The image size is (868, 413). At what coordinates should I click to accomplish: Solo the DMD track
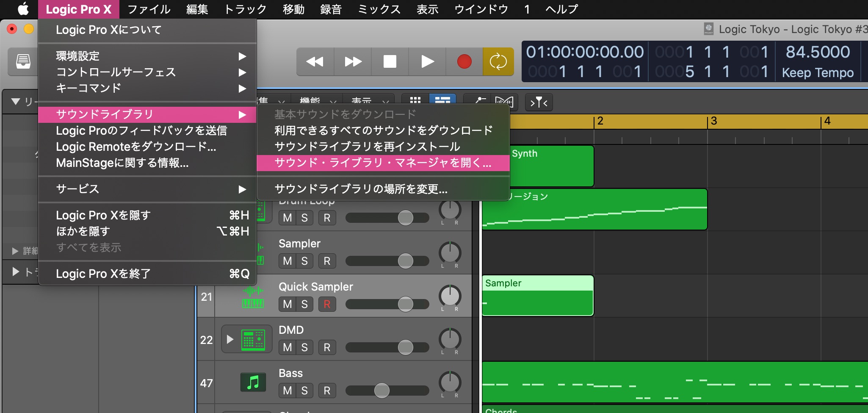pyautogui.click(x=304, y=347)
